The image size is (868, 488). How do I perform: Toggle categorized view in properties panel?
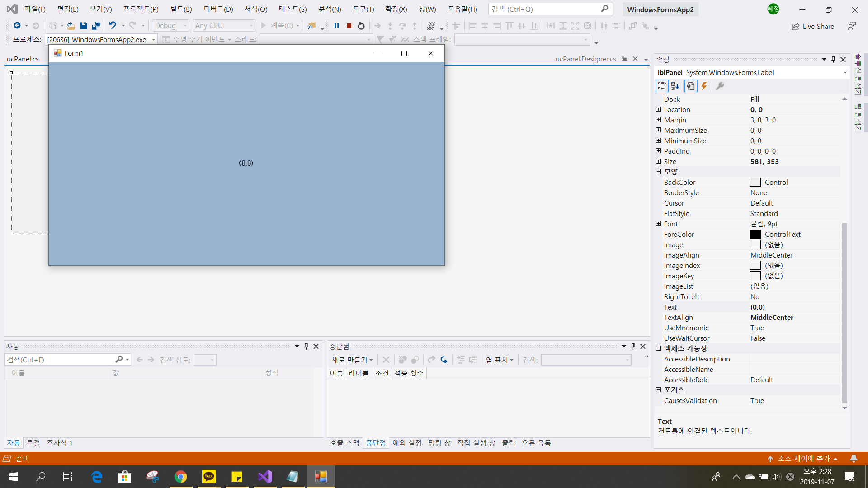pyautogui.click(x=662, y=86)
